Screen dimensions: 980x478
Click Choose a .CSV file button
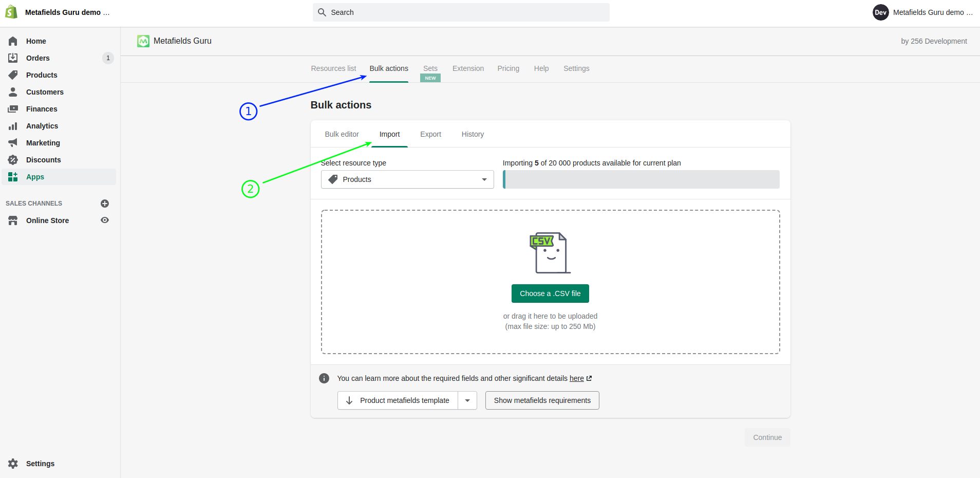tap(550, 293)
